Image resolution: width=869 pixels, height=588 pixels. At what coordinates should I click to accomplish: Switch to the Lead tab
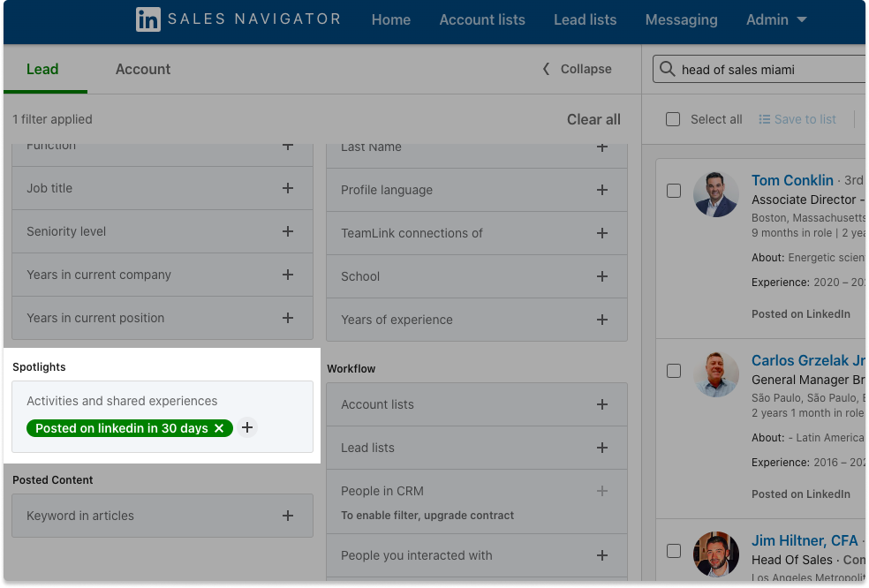(42, 69)
